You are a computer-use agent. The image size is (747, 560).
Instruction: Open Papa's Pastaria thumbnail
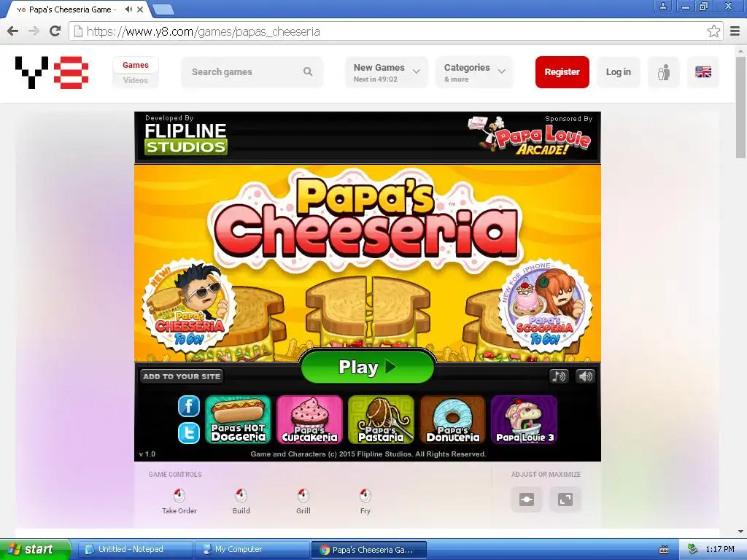(x=381, y=420)
